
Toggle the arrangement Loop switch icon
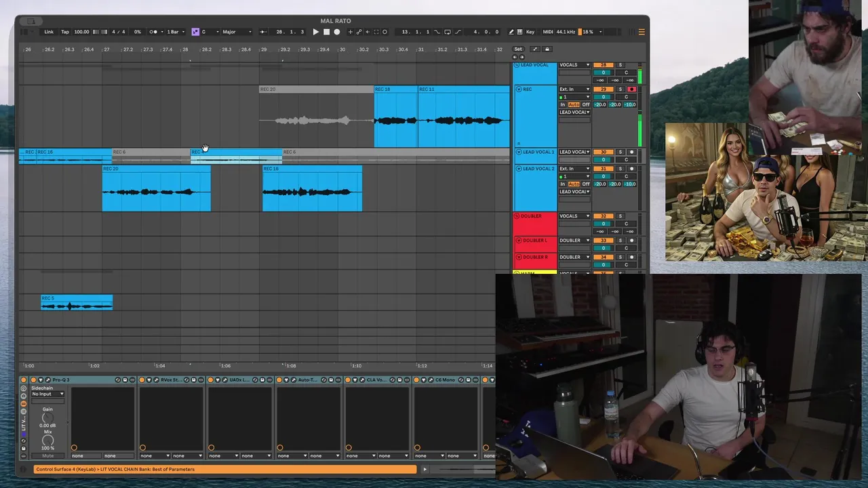pos(448,32)
